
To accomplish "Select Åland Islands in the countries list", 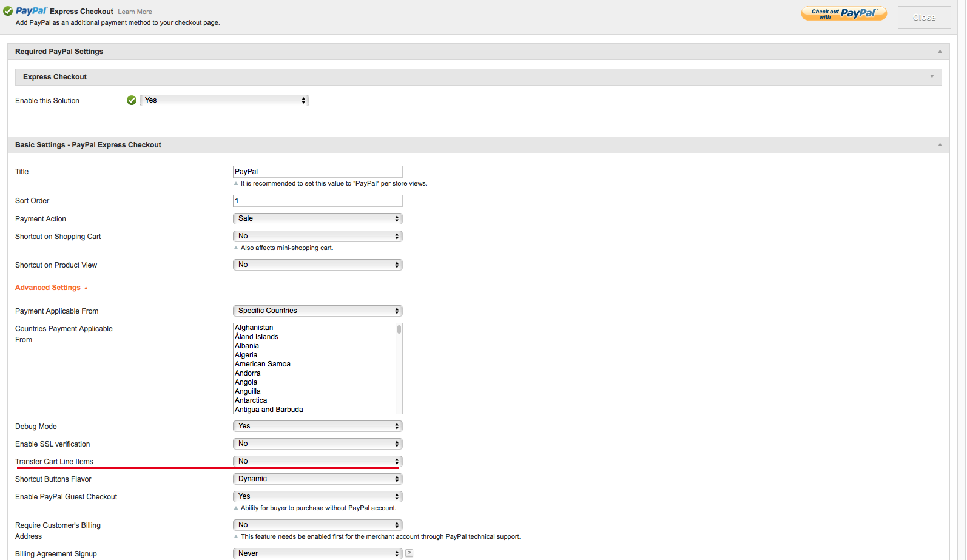I will tap(257, 337).
